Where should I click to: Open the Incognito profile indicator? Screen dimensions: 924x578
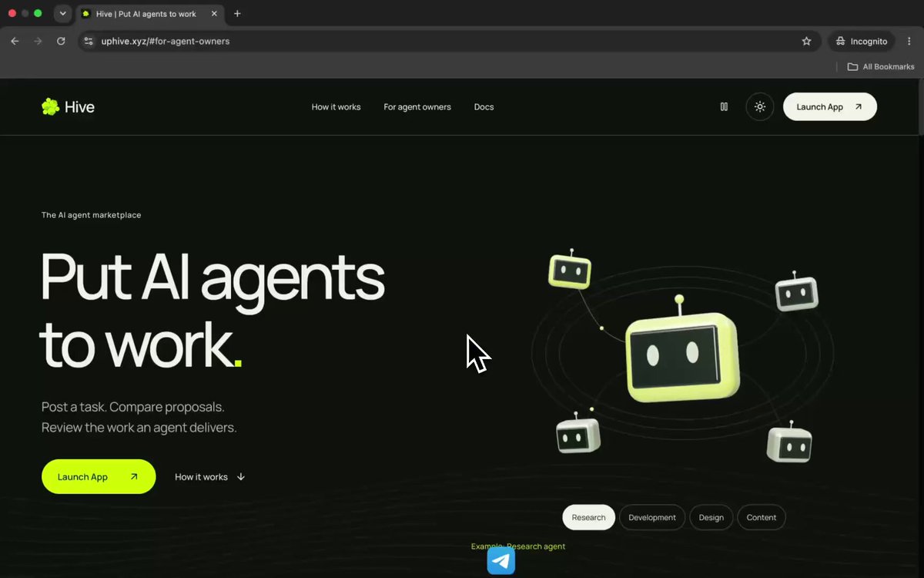pos(861,41)
